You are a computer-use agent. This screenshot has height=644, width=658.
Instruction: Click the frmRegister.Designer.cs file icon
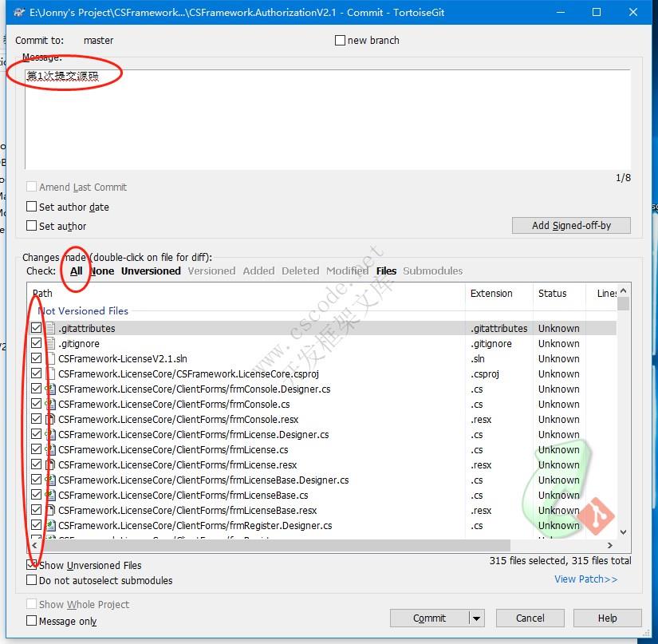(50, 525)
